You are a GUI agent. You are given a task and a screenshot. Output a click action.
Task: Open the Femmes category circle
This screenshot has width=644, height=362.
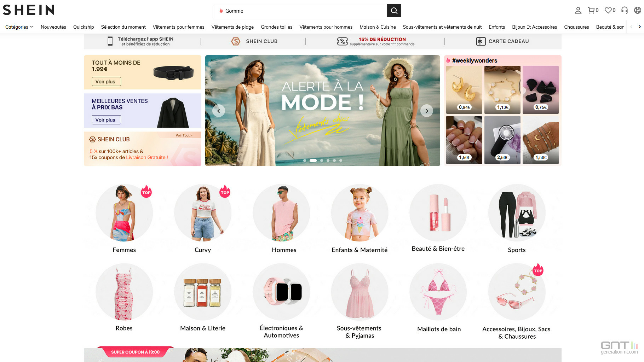point(124,213)
